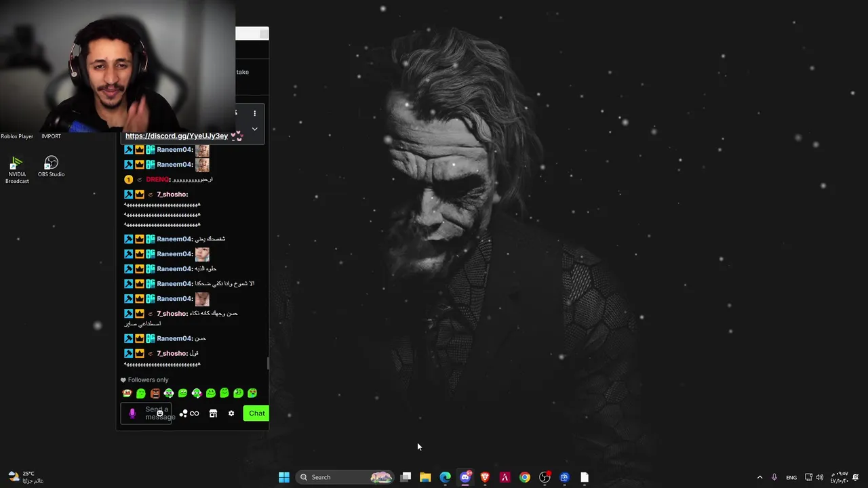The height and width of the screenshot is (488, 868).
Task: Open the notification bell center
Action: tap(856, 477)
